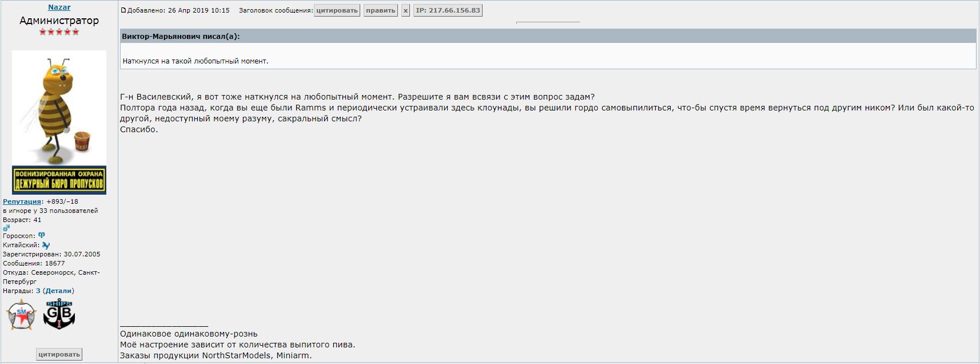Click the quoted text "Наткнулся на такой любопытный момент"

tap(195, 61)
